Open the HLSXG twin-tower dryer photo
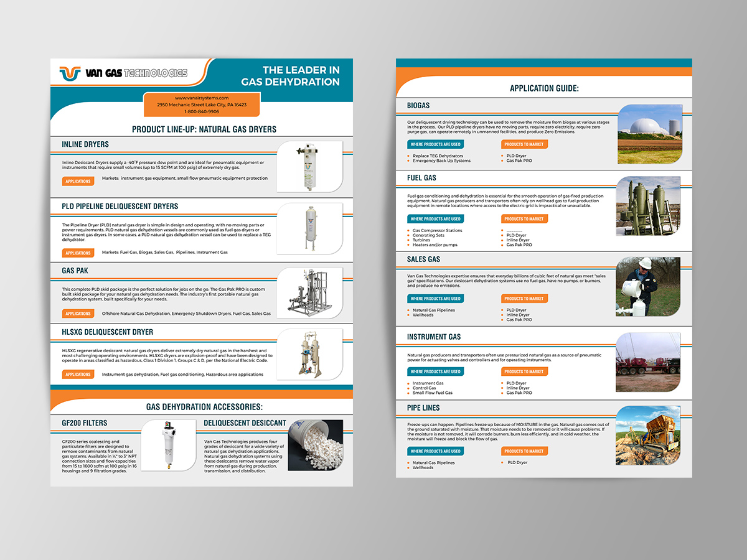The width and height of the screenshot is (747, 560). point(309,354)
